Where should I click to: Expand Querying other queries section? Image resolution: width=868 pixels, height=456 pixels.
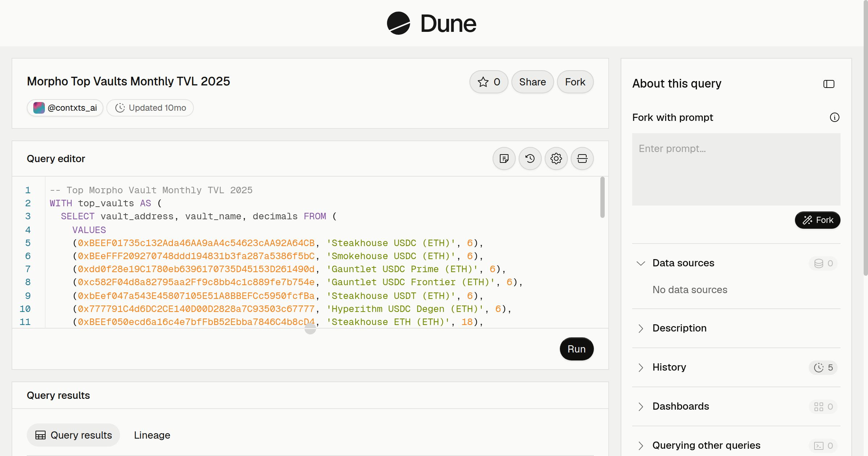click(641, 446)
